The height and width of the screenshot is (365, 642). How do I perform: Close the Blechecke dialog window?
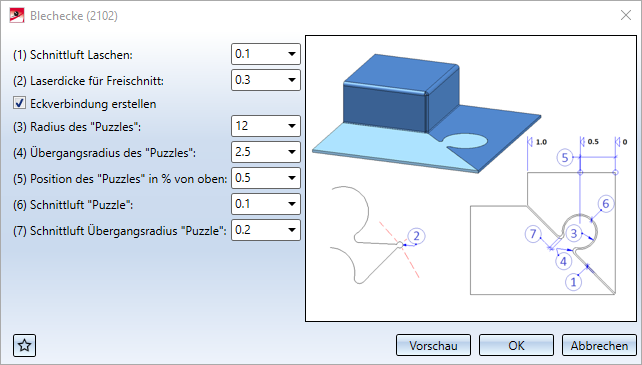[626, 16]
